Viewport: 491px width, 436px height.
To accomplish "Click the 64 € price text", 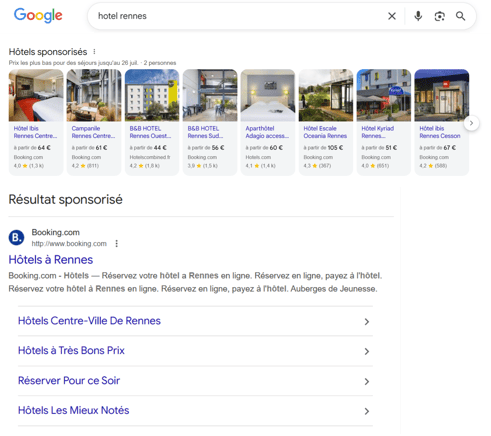I will [44, 148].
